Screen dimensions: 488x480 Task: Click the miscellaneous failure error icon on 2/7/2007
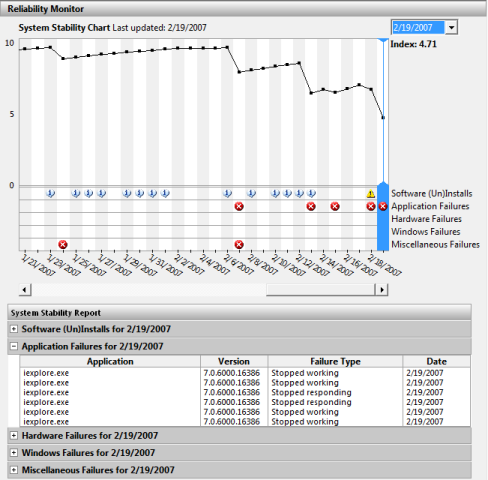(239, 245)
